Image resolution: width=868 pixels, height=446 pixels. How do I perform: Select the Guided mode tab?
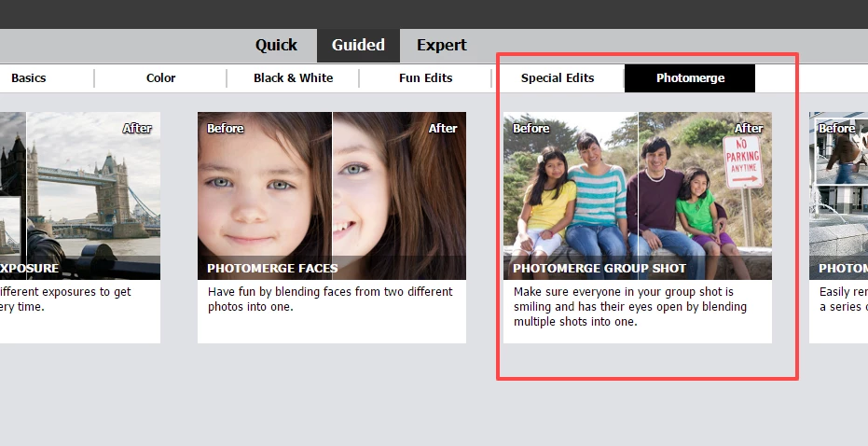pyautogui.click(x=358, y=45)
